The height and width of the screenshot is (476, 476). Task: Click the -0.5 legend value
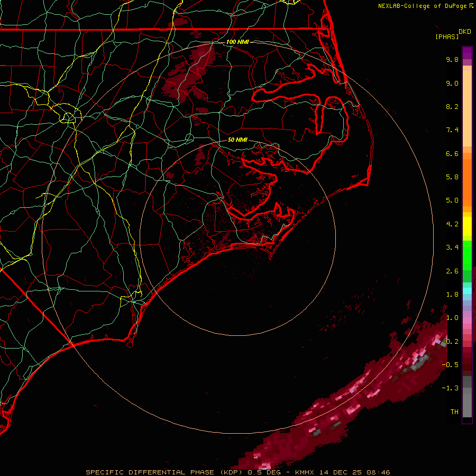pyautogui.click(x=450, y=365)
